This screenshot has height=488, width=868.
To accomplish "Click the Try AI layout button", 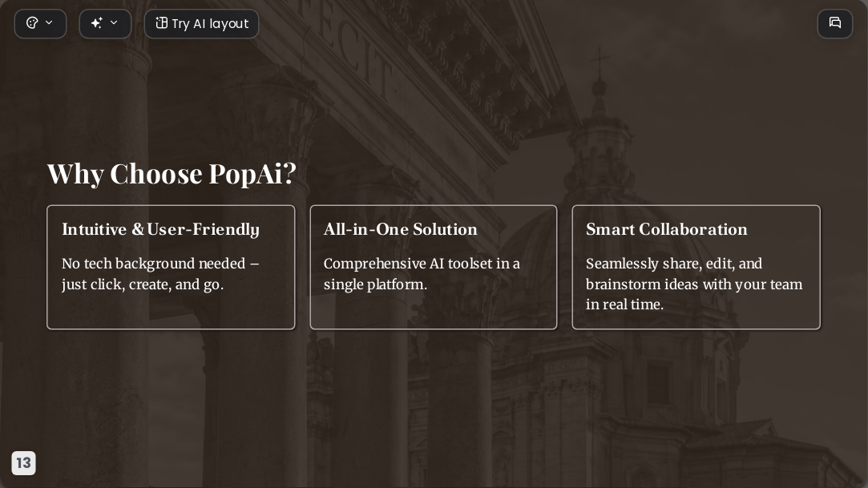I will click(201, 24).
